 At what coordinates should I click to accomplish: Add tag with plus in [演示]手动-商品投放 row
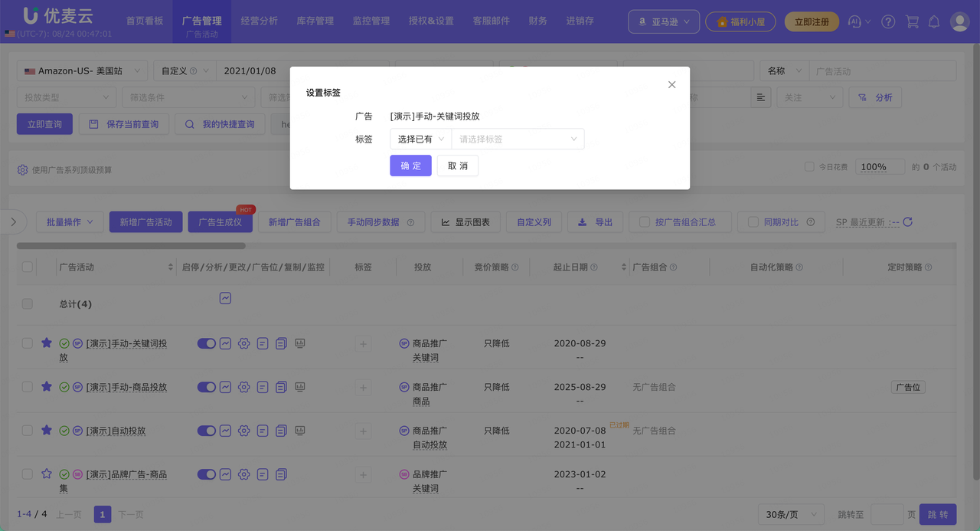[363, 388]
